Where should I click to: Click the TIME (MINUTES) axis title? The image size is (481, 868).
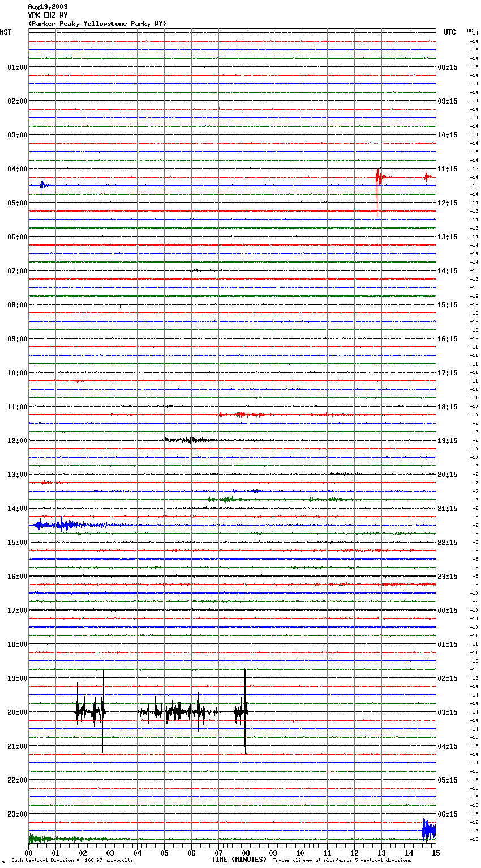239,860
